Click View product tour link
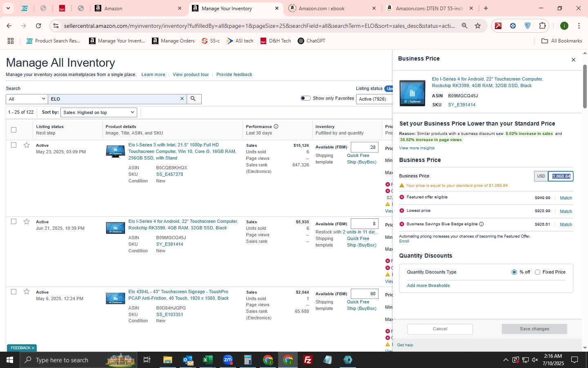 point(191,74)
